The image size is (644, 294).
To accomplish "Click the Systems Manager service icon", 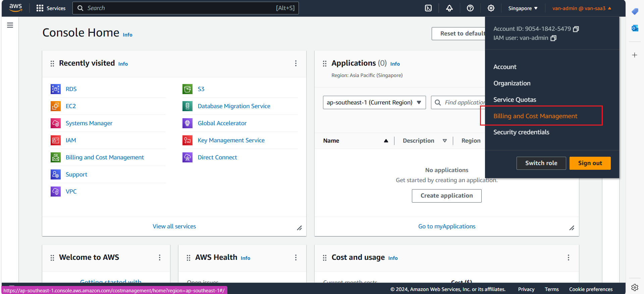I will click(56, 123).
